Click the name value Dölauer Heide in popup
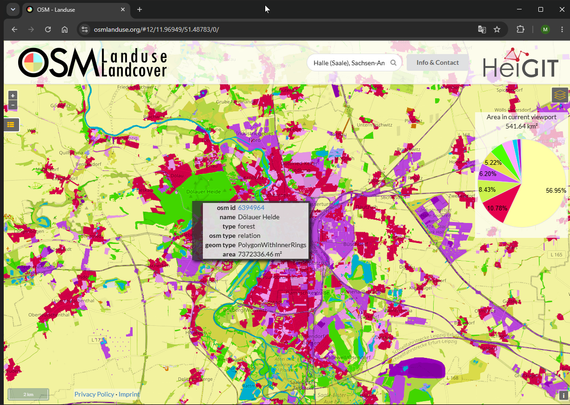This screenshot has height=405, width=570. coord(258,217)
